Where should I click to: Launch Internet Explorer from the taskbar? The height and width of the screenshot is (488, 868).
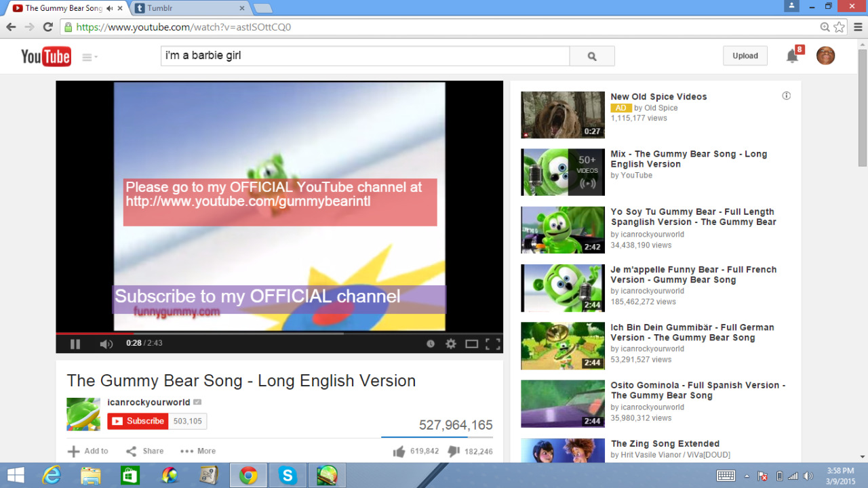[52, 476]
